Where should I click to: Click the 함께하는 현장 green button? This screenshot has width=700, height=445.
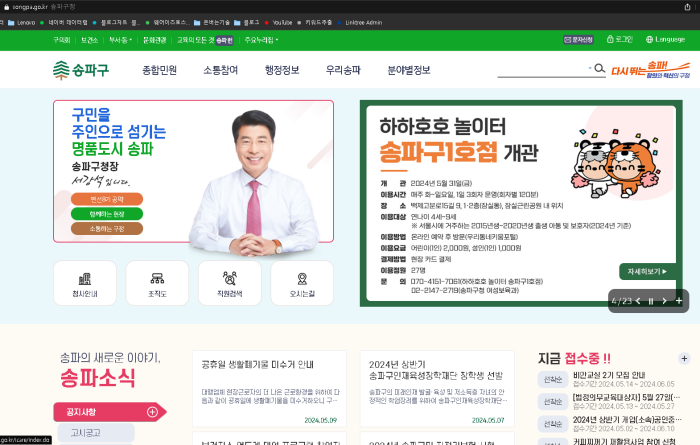107,214
